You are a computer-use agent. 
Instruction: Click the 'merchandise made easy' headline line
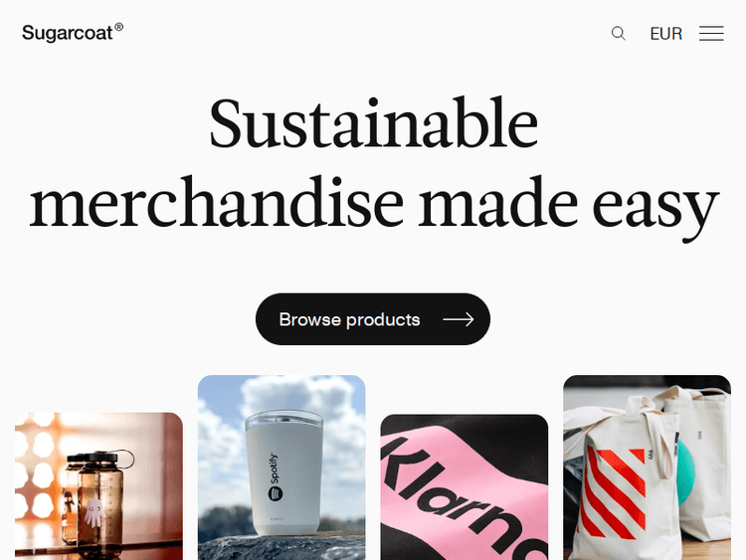(374, 205)
